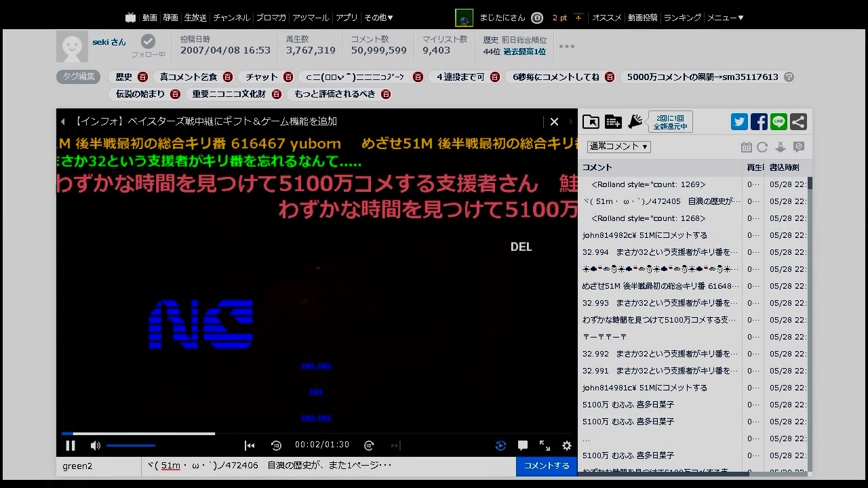Expand the メニュー▼ dropdown
868x488 pixels.
(726, 18)
